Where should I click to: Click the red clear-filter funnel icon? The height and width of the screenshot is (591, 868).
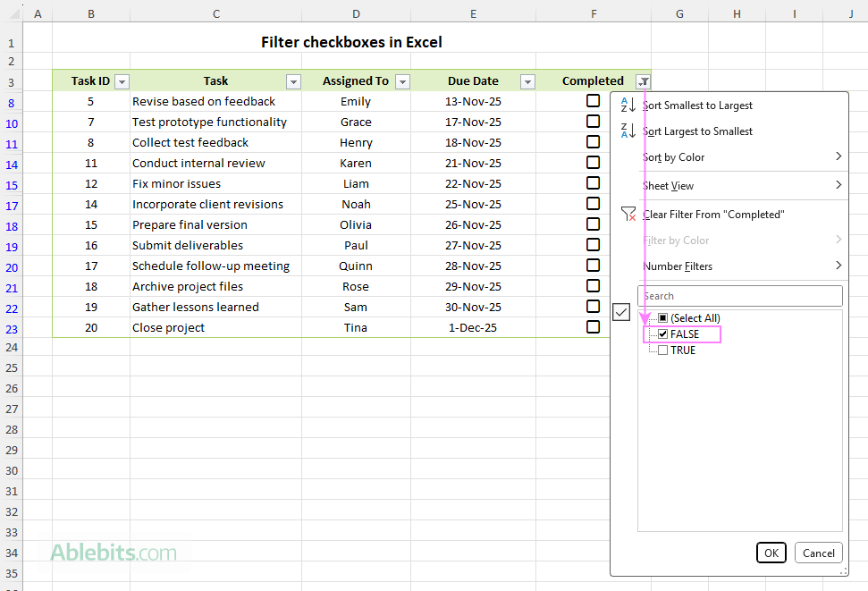628,215
